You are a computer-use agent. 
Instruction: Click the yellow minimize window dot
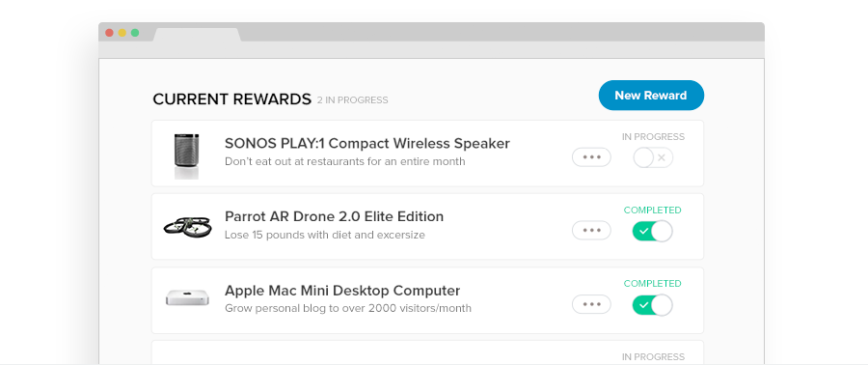122,33
